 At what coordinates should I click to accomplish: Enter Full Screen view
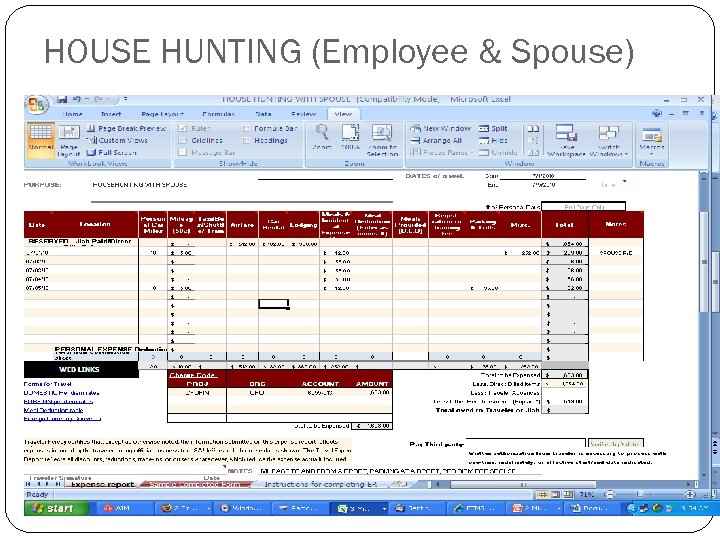click(x=112, y=152)
